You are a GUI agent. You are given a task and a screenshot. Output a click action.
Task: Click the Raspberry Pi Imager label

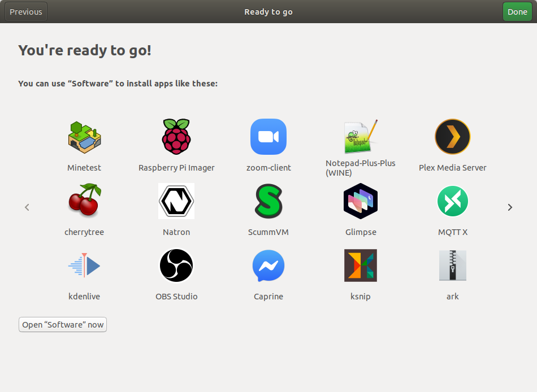(176, 168)
